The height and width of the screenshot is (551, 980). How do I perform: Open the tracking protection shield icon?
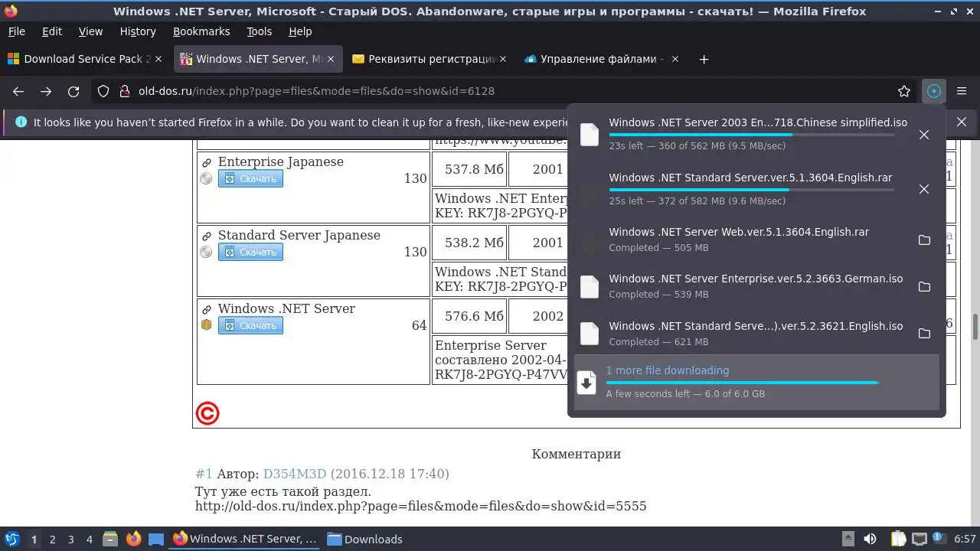pos(103,91)
